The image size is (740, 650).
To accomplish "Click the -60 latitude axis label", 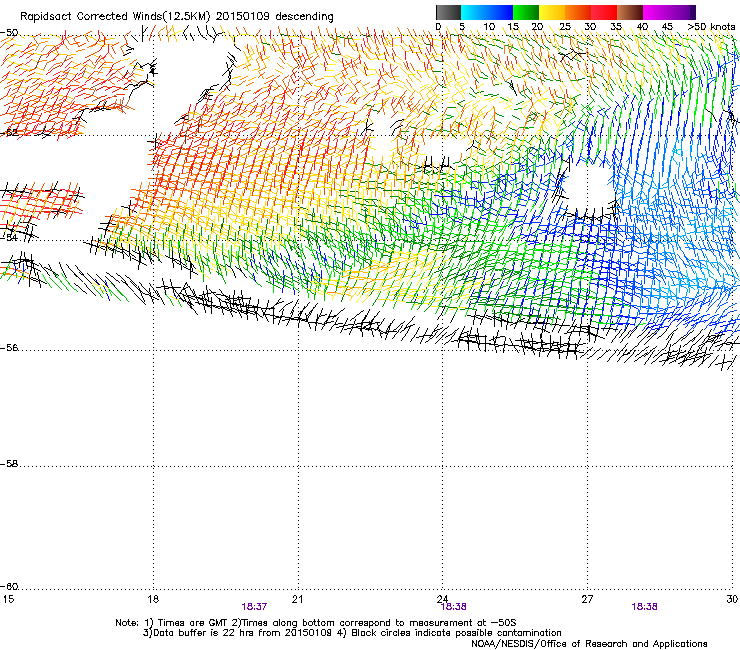I will coord(9,587).
